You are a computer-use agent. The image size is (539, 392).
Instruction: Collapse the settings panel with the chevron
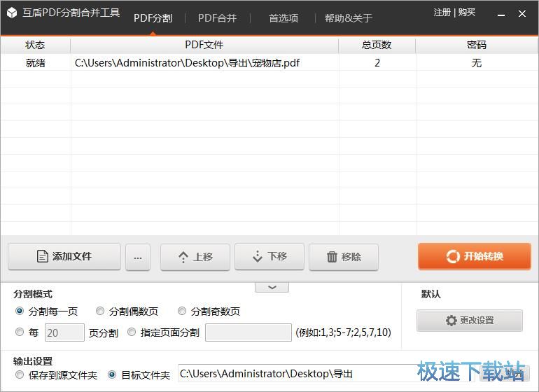272,287
